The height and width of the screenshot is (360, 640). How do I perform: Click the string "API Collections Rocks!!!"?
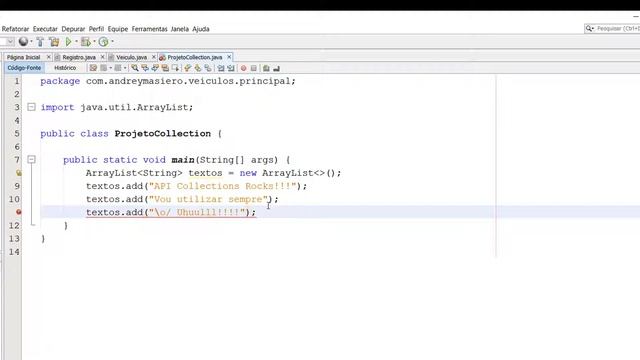222,186
